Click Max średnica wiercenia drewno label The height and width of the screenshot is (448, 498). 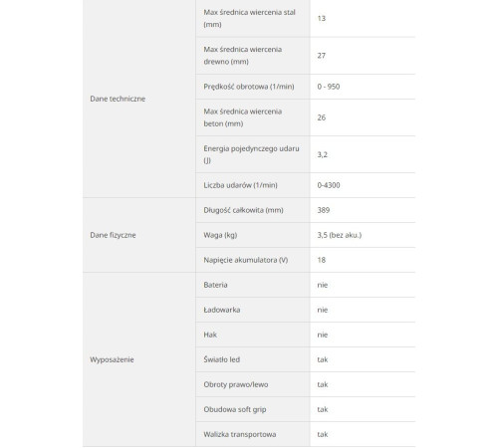tap(243, 56)
